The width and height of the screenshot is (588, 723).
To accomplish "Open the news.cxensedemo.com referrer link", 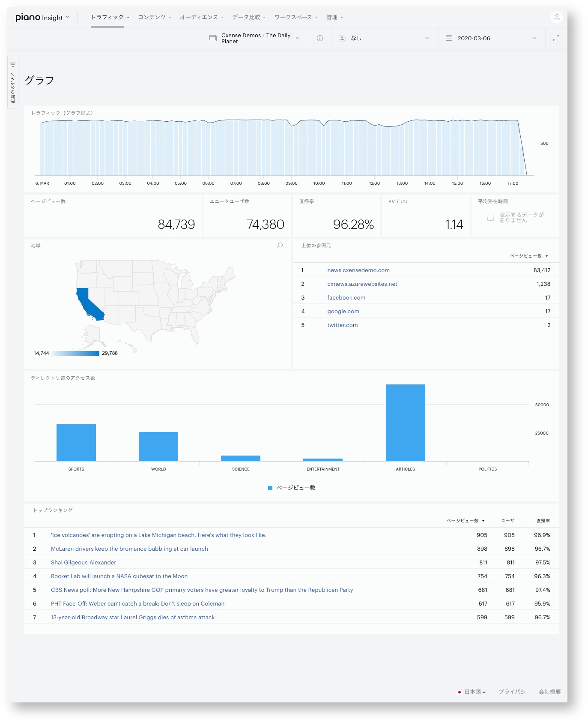I will pyautogui.click(x=358, y=270).
